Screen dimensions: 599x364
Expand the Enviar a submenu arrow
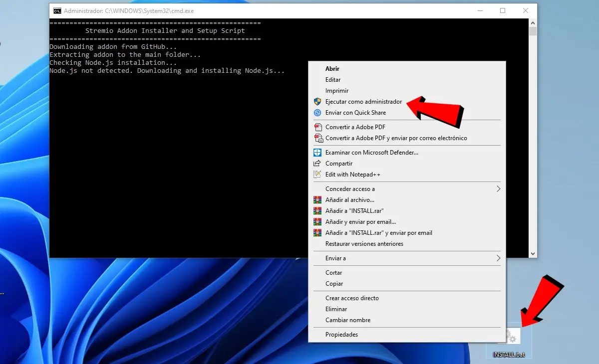(x=498, y=258)
